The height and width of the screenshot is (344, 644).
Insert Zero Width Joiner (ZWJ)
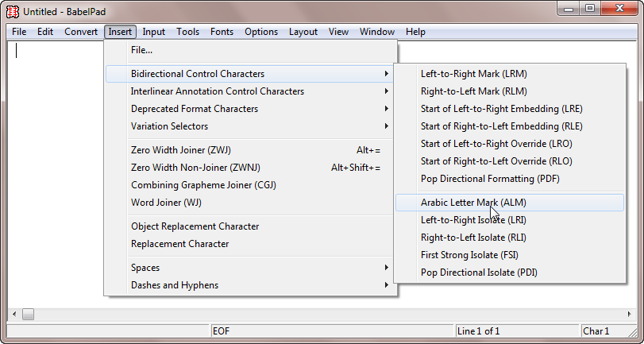[249, 150]
